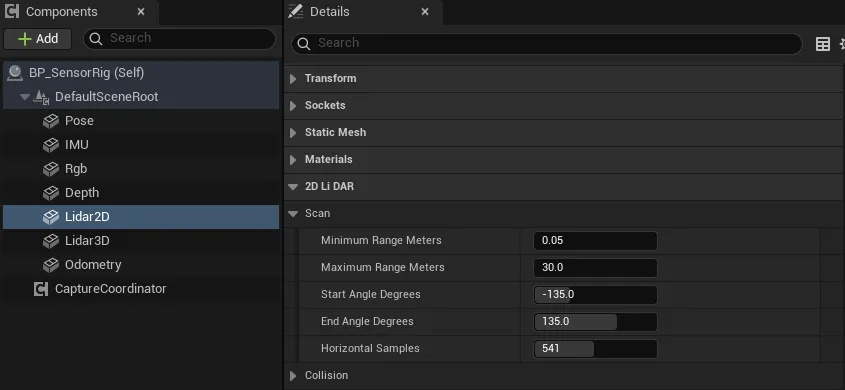Select BP_SensorRig (Self) root item
The width and height of the screenshot is (845, 390).
click(x=141, y=73)
